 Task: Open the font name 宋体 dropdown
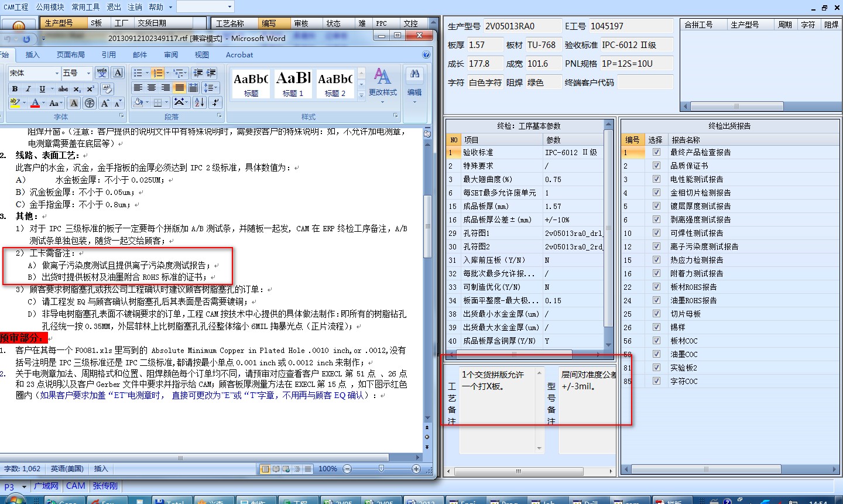tap(57, 73)
